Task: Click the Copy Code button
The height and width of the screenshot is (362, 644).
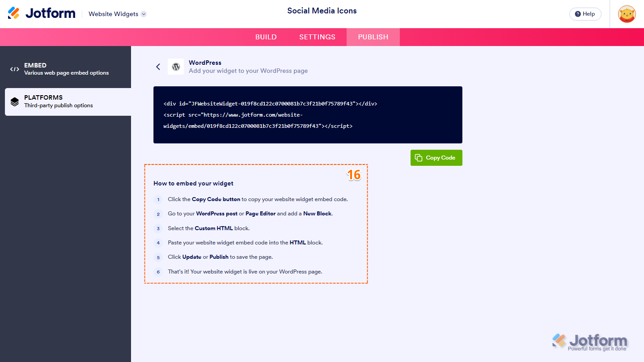Action: tap(436, 158)
